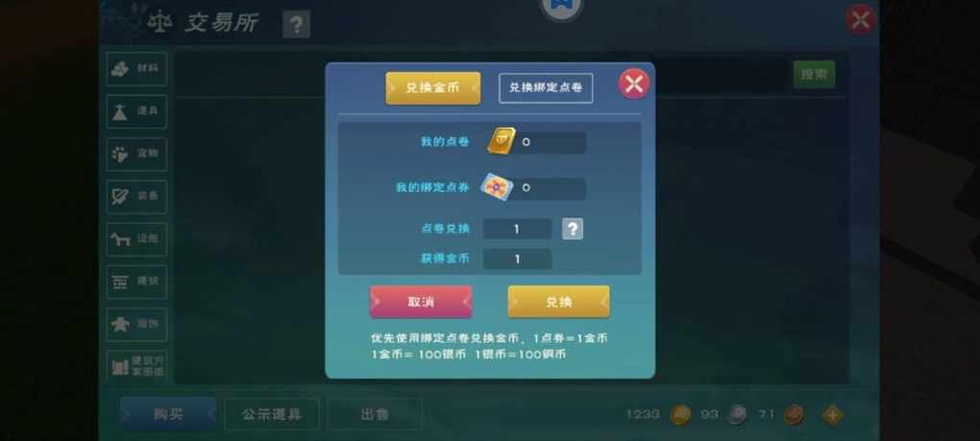
Task: Click the gold coin currency icon
Action: (x=680, y=414)
